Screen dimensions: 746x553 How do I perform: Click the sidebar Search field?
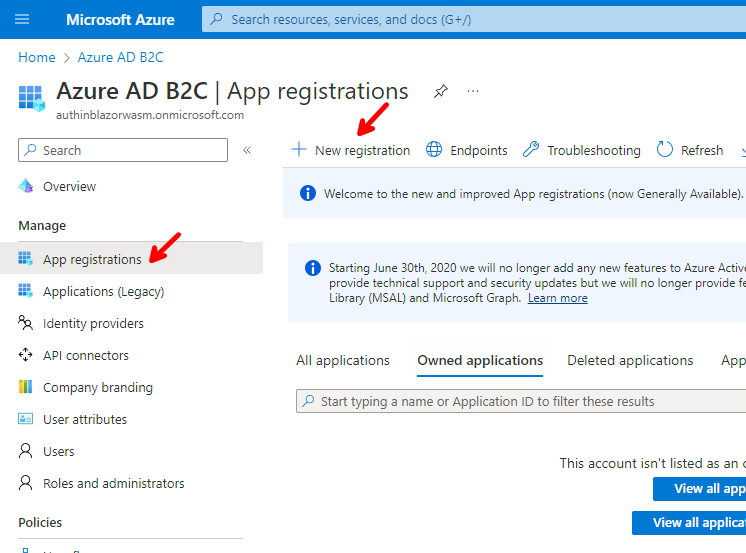pyautogui.click(x=123, y=150)
